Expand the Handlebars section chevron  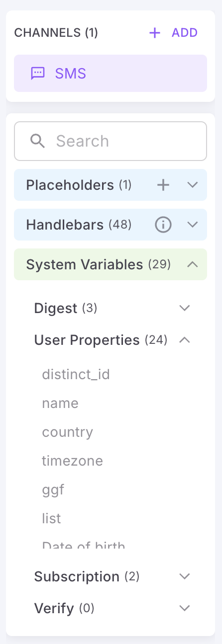coord(193,225)
